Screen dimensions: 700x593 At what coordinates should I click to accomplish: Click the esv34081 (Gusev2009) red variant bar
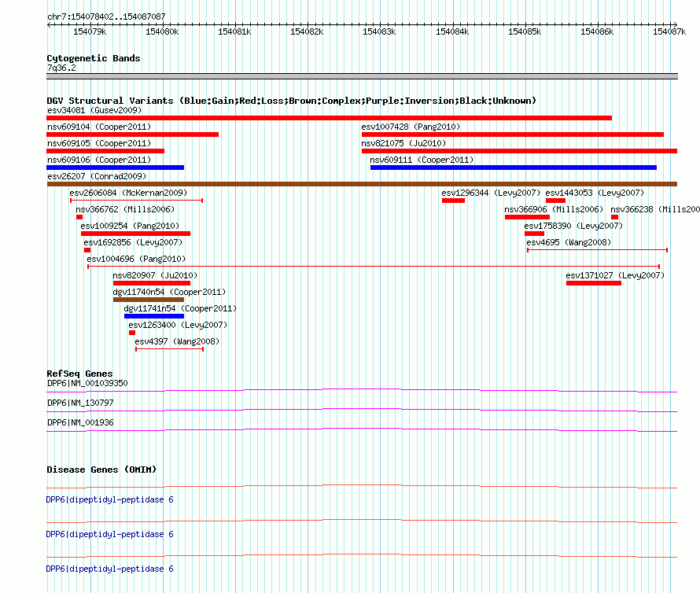(x=329, y=118)
